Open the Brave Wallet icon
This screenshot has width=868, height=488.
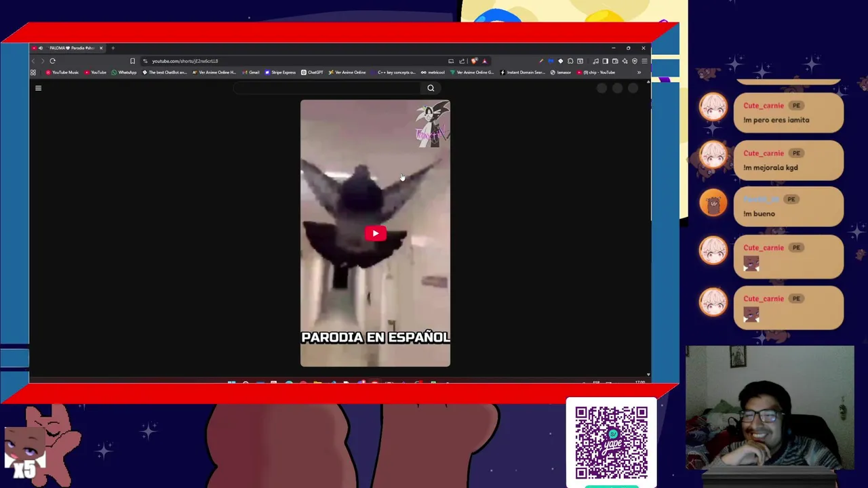[x=615, y=61]
